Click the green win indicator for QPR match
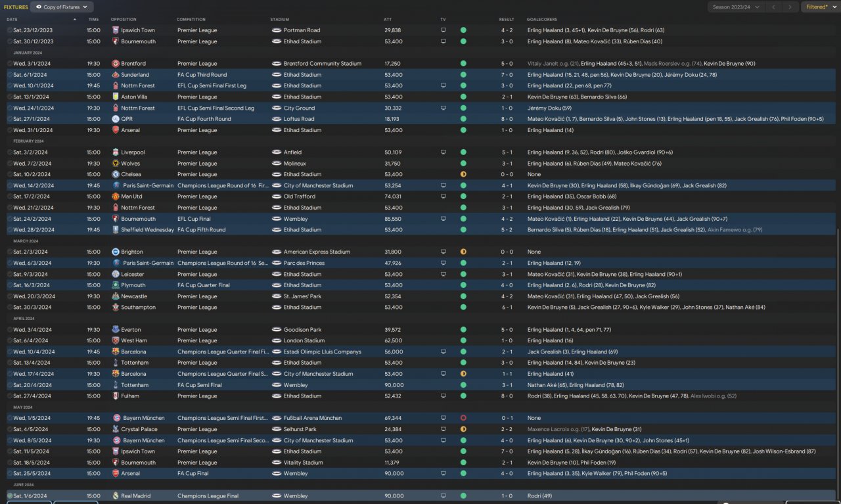 click(463, 119)
